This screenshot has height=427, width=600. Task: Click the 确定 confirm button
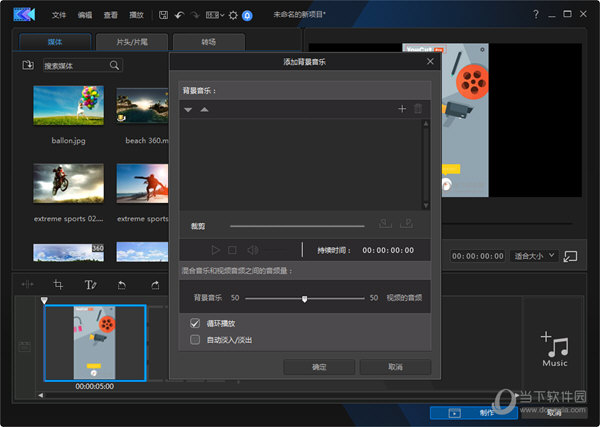click(319, 367)
